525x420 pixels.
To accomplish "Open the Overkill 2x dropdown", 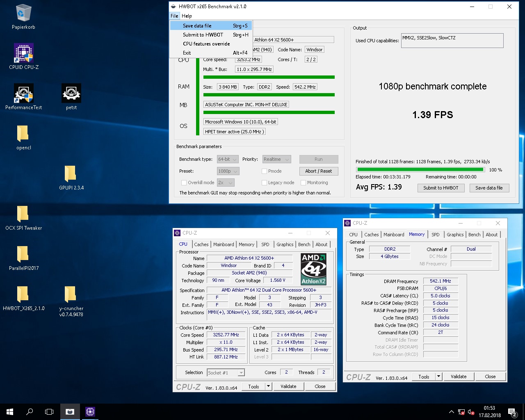I will 225,183.
